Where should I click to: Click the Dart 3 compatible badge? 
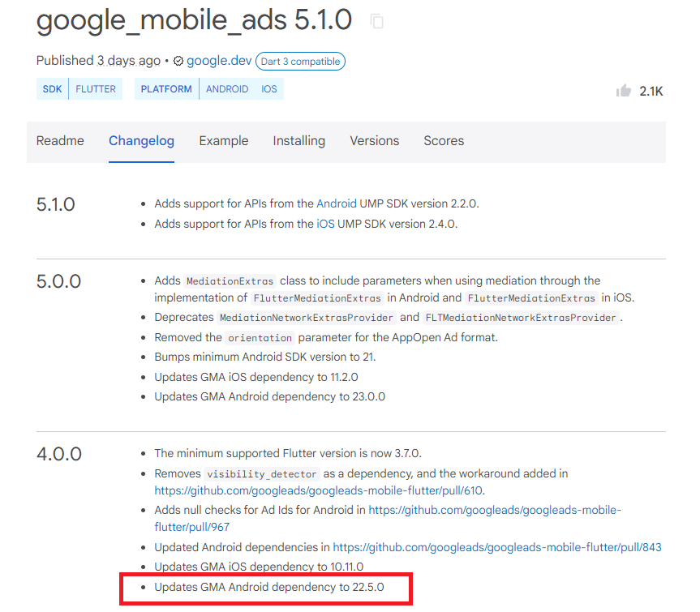(x=300, y=61)
